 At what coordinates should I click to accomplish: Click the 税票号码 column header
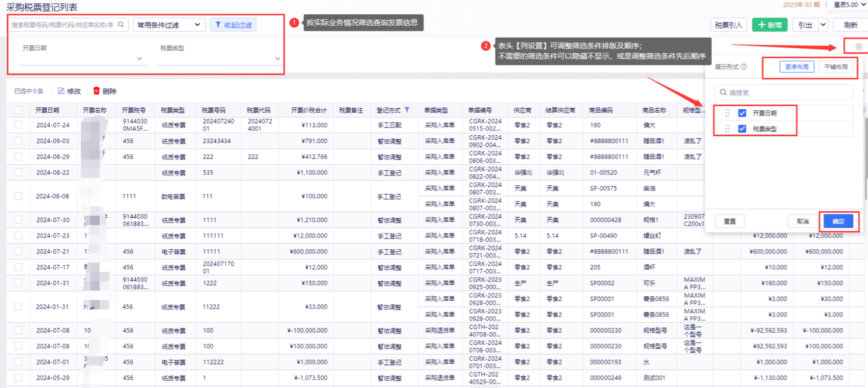pos(214,110)
